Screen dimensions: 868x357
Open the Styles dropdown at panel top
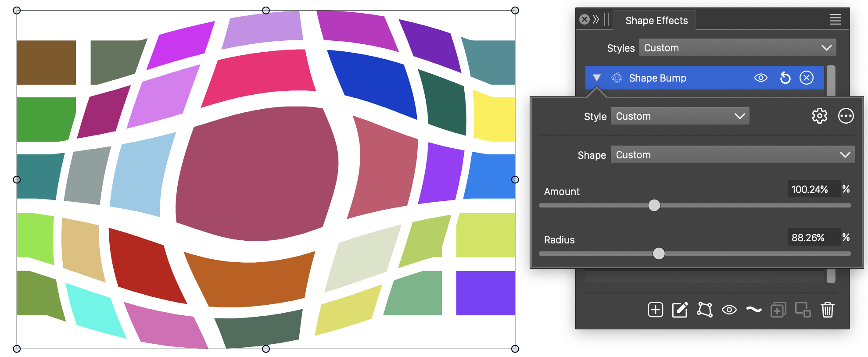(737, 48)
